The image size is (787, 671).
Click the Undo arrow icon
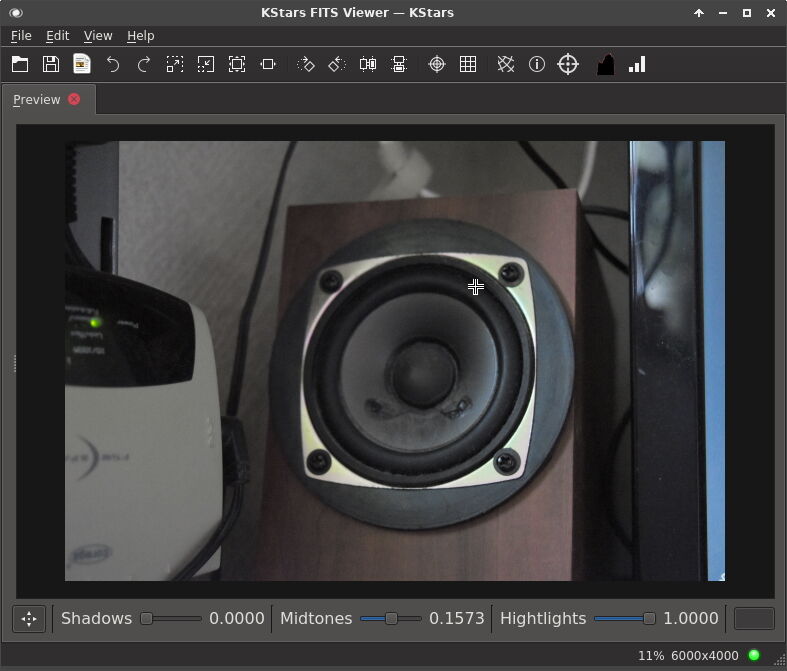113,64
